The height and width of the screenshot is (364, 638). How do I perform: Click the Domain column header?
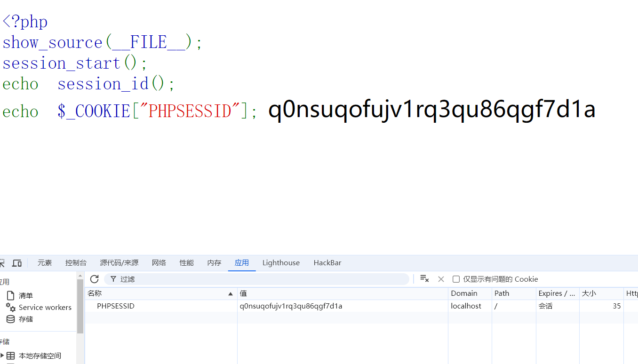pyautogui.click(x=464, y=293)
